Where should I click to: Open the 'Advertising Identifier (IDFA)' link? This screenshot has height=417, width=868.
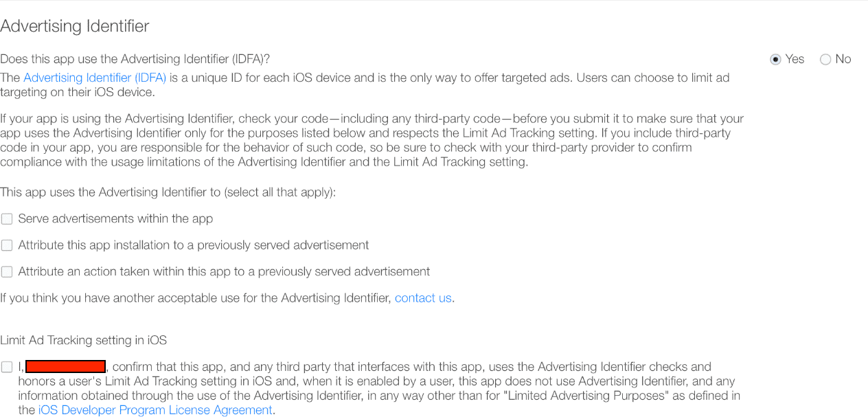(x=94, y=78)
